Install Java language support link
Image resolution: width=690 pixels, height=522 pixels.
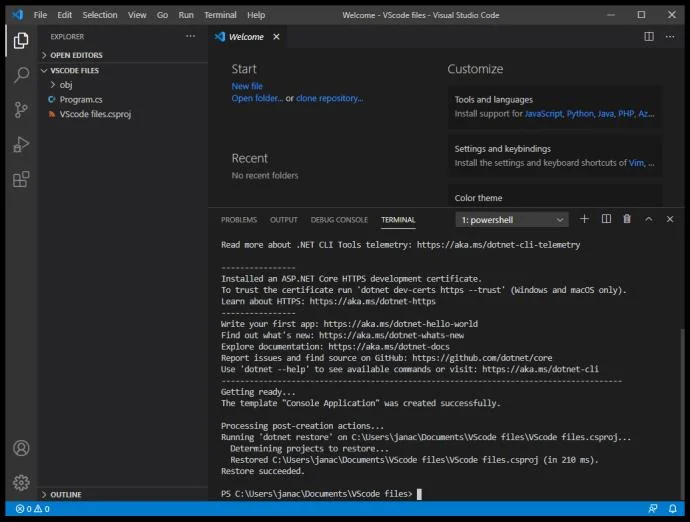606,114
